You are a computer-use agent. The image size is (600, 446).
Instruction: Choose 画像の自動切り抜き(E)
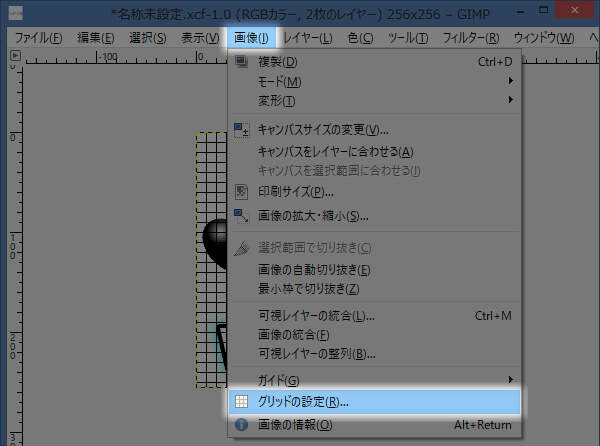[374, 270]
